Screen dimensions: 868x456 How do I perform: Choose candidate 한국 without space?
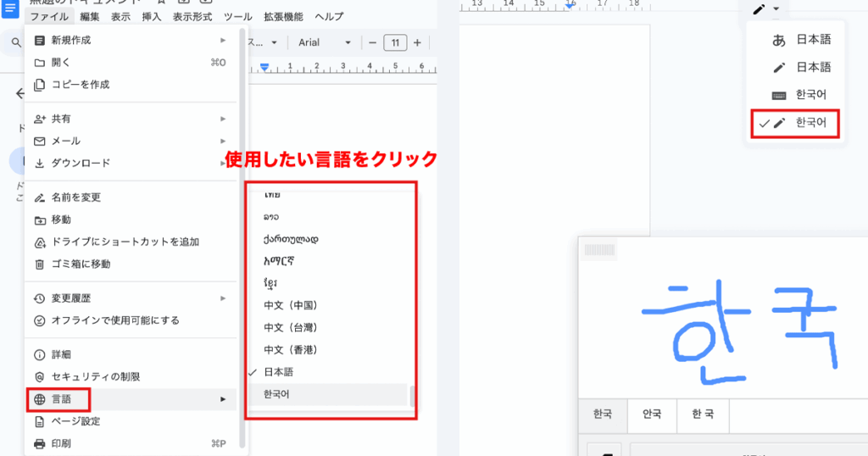tap(603, 414)
